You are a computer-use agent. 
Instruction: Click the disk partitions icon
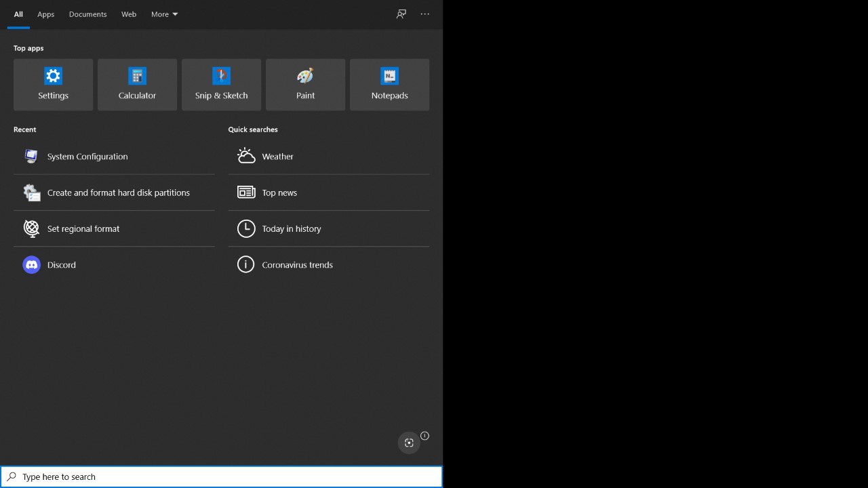(x=31, y=192)
